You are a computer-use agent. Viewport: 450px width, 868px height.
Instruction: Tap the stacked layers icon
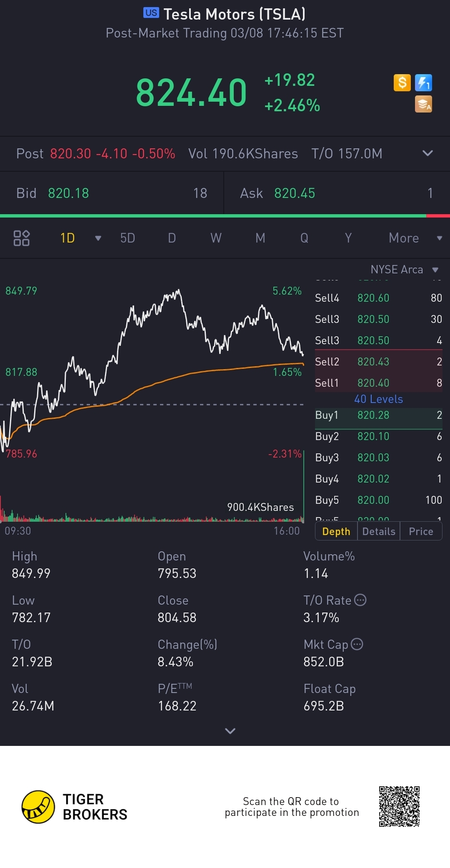click(x=423, y=104)
